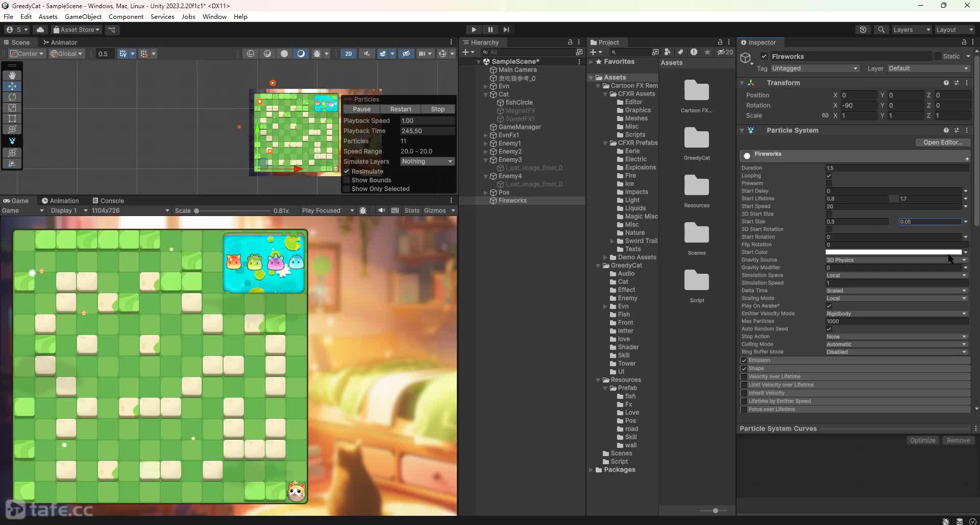Click Stop in Particles overlay
This screenshot has width=980, height=525.
click(x=438, y=109)
